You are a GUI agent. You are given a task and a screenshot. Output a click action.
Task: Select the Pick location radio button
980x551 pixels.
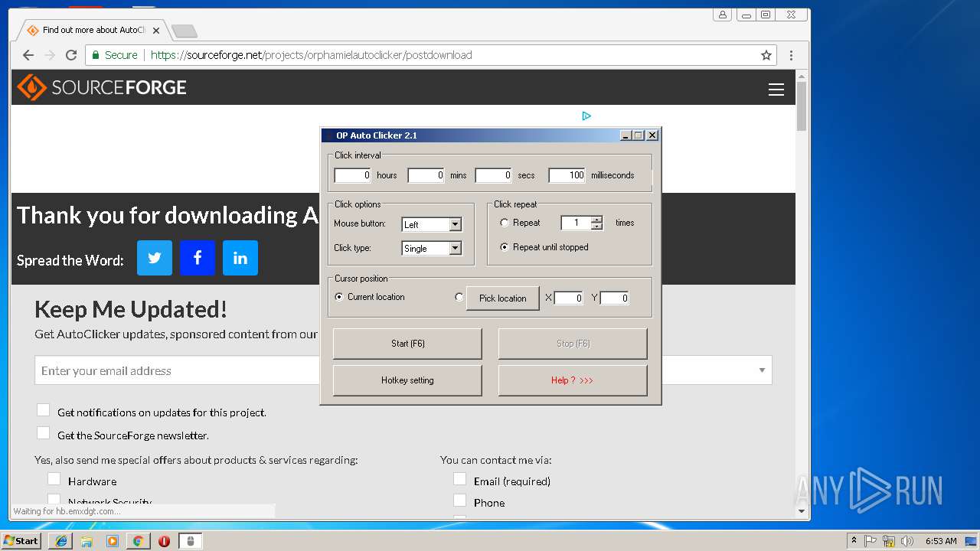point(459,297)
